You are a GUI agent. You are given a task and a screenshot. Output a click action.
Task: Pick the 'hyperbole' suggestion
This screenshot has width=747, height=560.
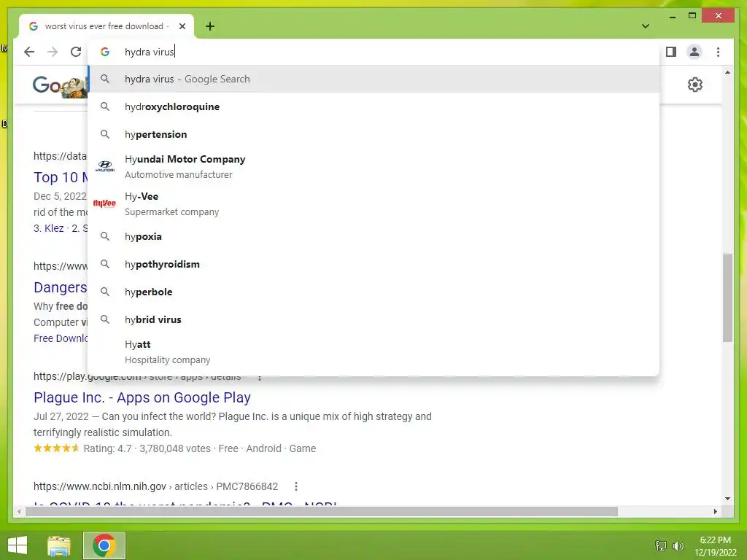(374, 292)
